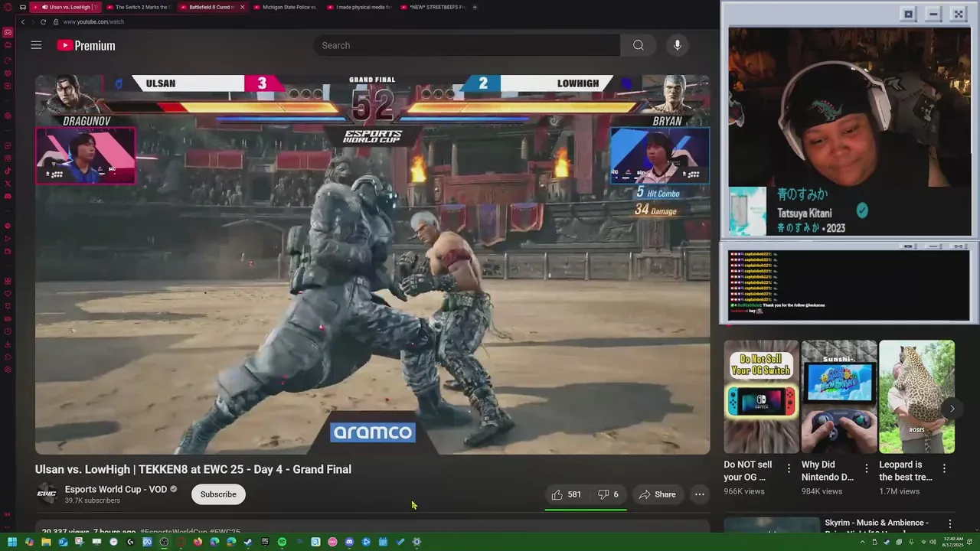Focus the YouTube search field
Screen dimensions: 980x551
pyautogui.click(x=466, y=45)
